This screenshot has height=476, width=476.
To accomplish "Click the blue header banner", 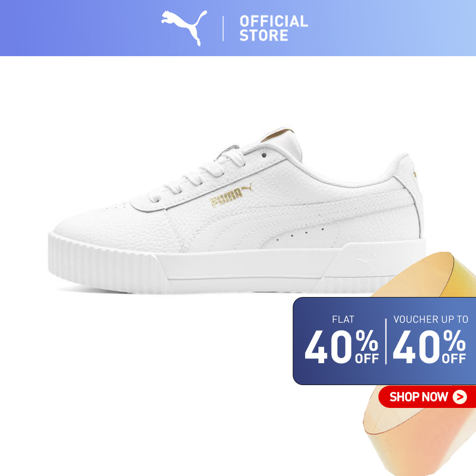I will [238, 28].
